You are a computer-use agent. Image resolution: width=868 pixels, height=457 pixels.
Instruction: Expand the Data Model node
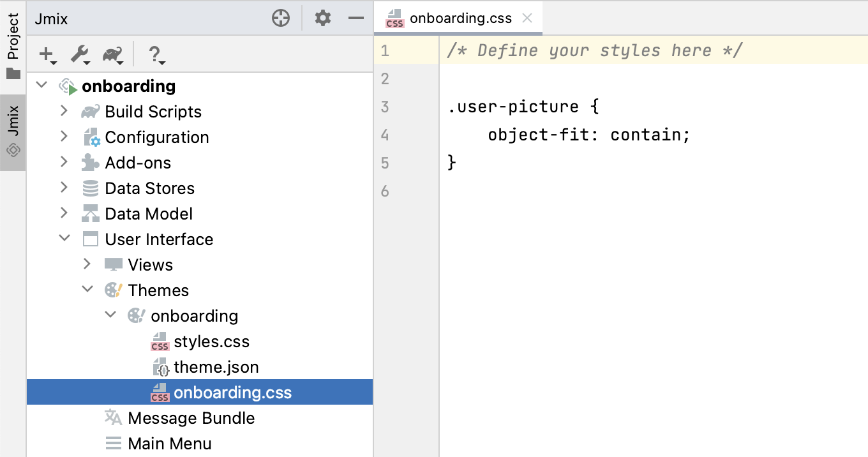coord(64,213)
